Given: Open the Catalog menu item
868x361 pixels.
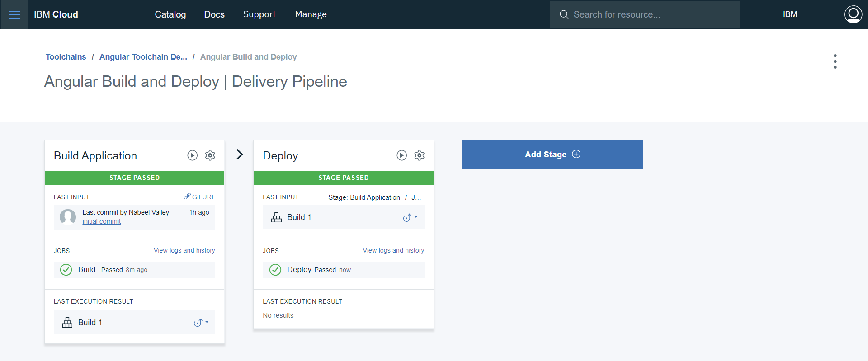Looking at the screenshot, I should coord(170,14).
